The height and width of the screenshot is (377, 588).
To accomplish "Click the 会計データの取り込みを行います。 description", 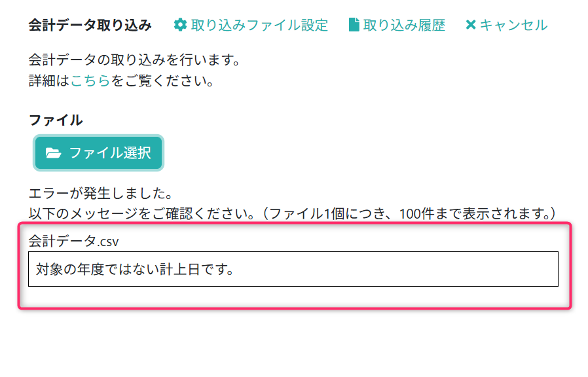I will pos(135,61).
